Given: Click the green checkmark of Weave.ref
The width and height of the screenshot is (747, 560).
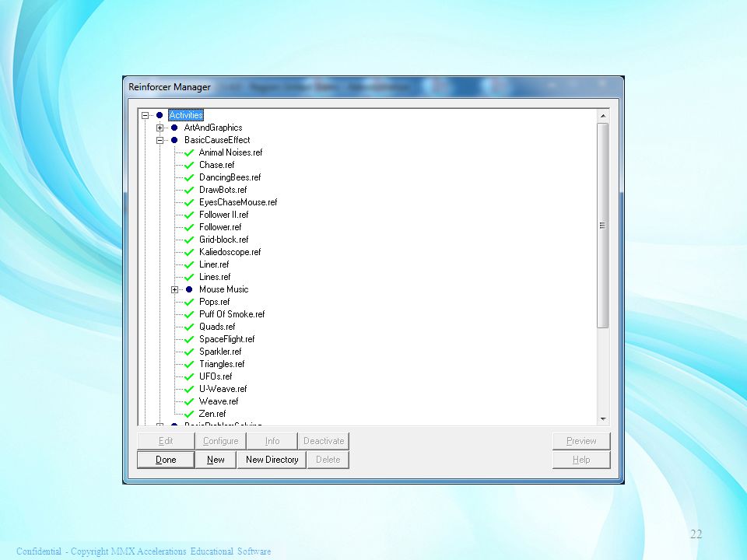Looking at the screenshot, I should [189, 401].
